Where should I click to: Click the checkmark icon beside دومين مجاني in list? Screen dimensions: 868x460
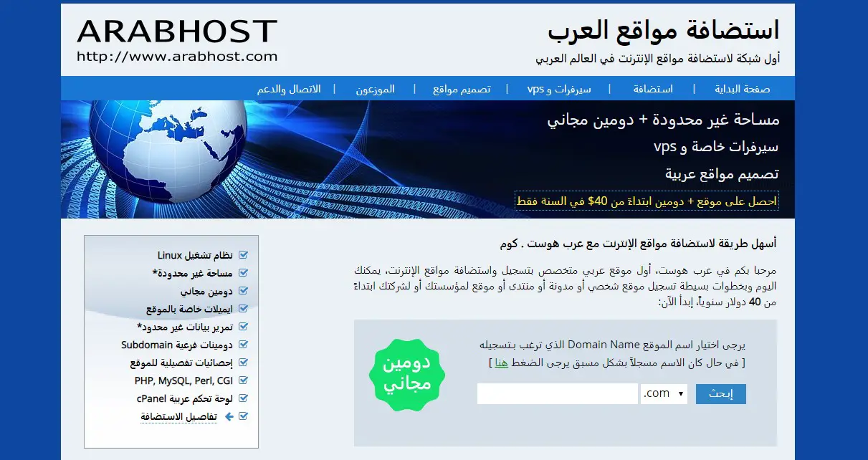coord(243,291)
